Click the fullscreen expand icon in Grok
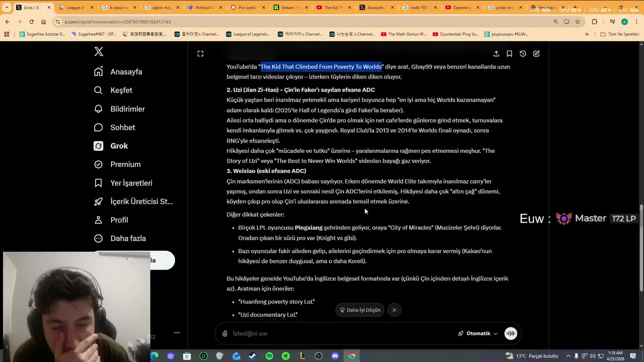Image resolution: width=644 pixels, height=362 pixels. [200, 54]
